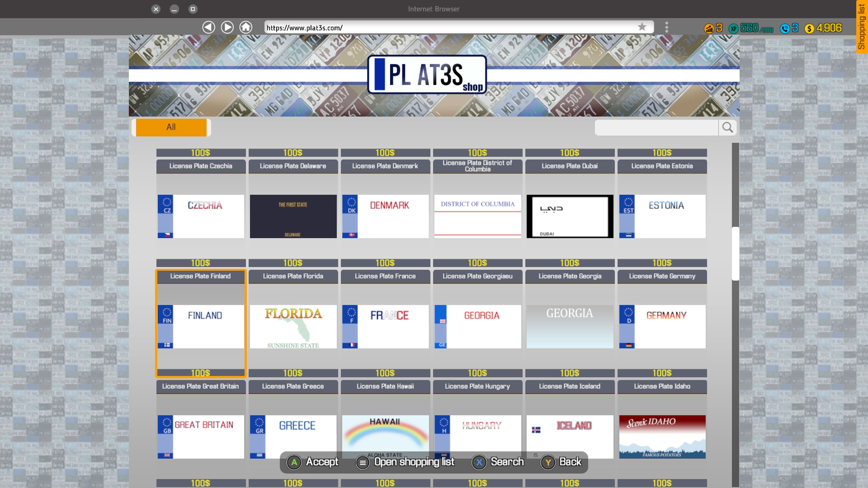Click the 100$ price above Florida
This screenshot has width=868, height=488.
tap(293, 263)
